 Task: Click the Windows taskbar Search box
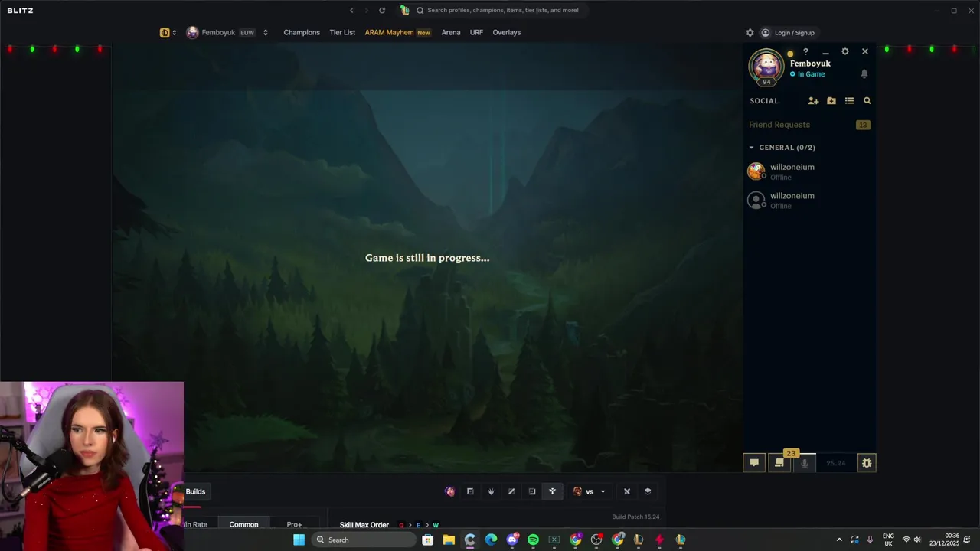coord(364,540)
